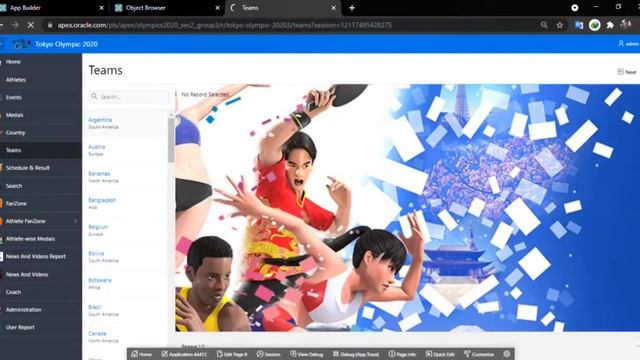Expand the Athlete FanZone submenu arrow
The image size is (640, 360).
click(76, 221)
